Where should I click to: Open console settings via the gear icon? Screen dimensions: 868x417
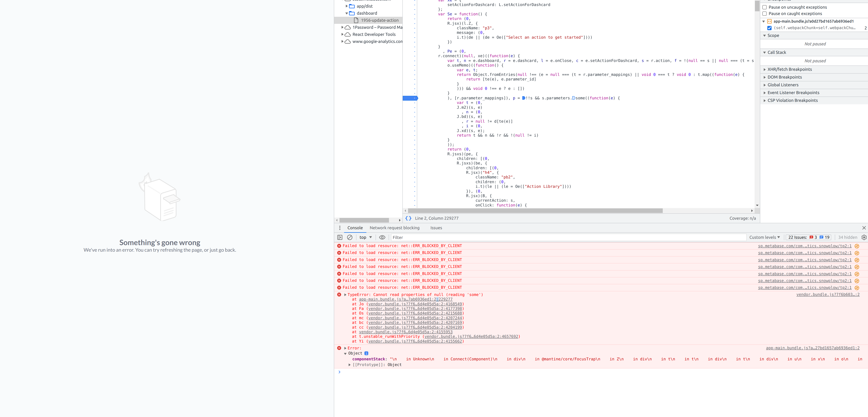coord(864,237)
